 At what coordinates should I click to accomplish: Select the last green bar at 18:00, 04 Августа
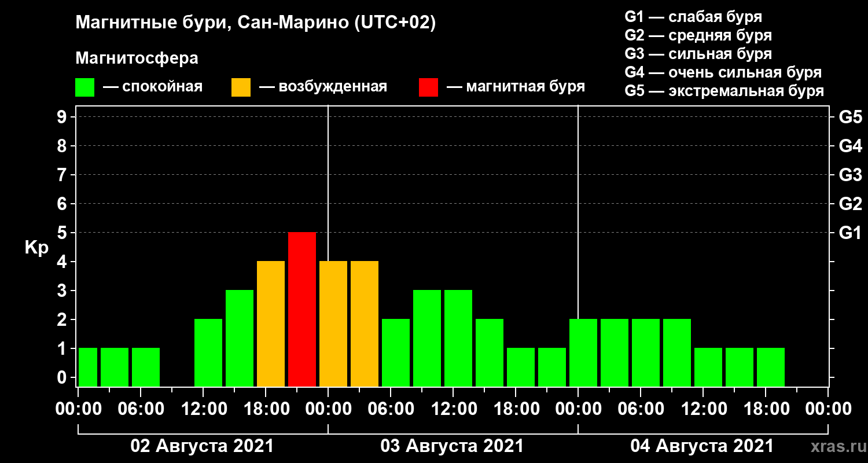771,367
